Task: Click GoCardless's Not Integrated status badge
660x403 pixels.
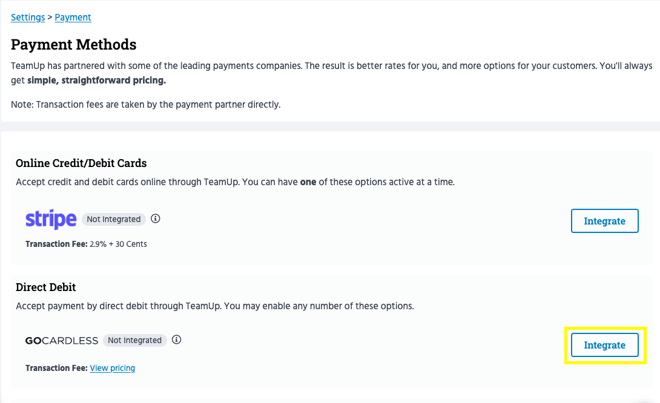Action: [135, 340]
